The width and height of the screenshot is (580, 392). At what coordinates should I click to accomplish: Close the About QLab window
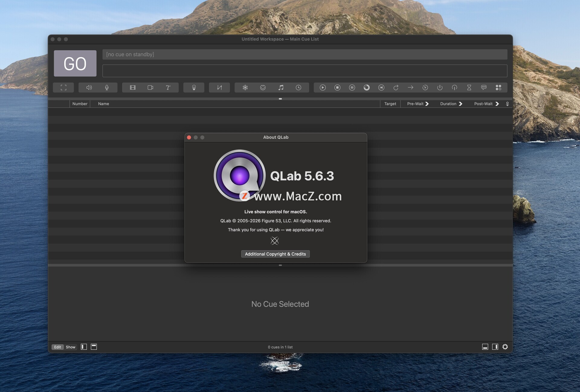189,137
